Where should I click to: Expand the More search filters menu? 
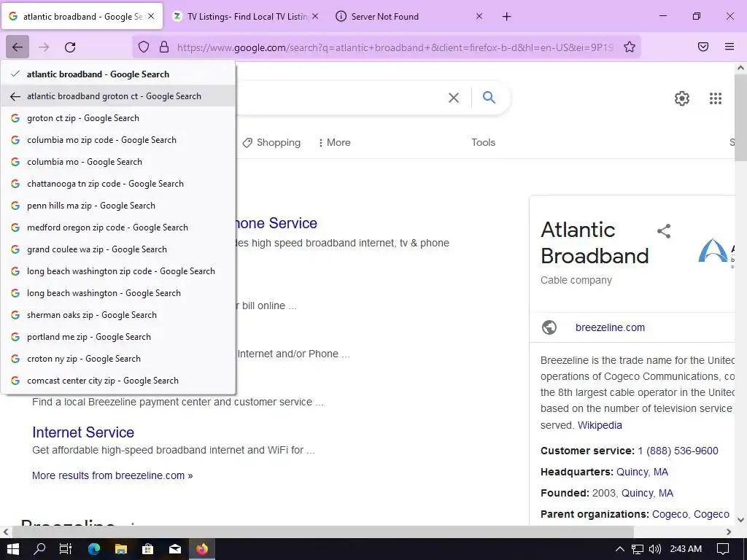tap(334, 142)
